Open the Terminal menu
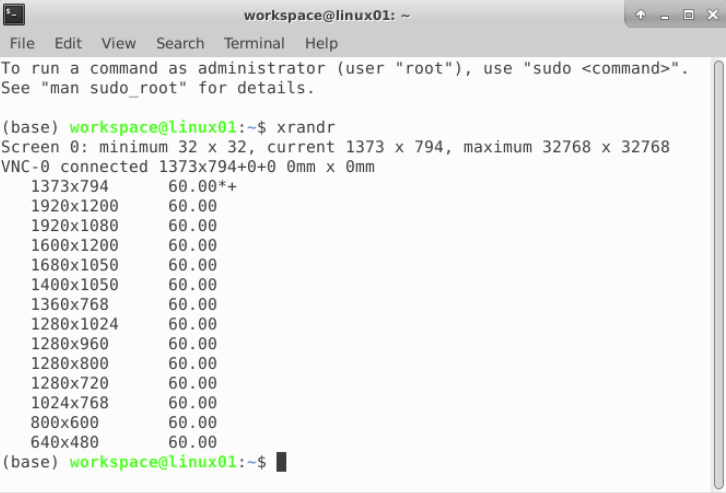Image resolution: width=726 pixels, height=493 pixels. [x=254, y=44]
